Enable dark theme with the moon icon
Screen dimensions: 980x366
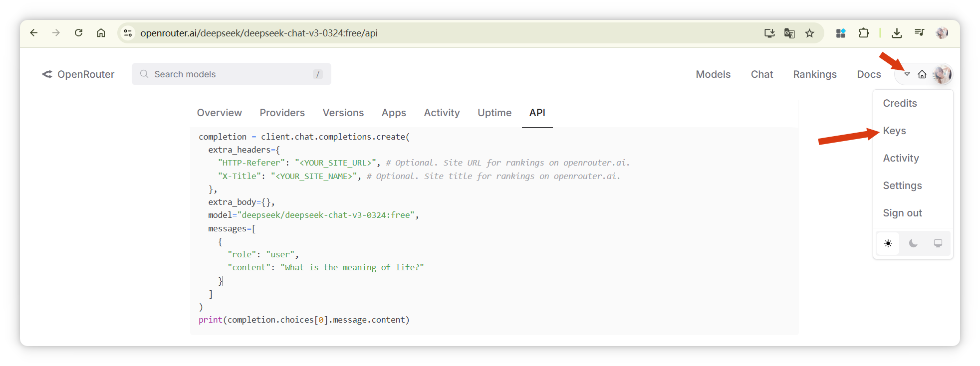click(913, 243)
